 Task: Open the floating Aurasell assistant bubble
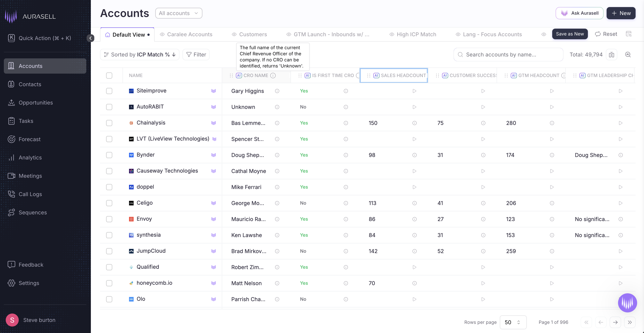pos(627,302)
